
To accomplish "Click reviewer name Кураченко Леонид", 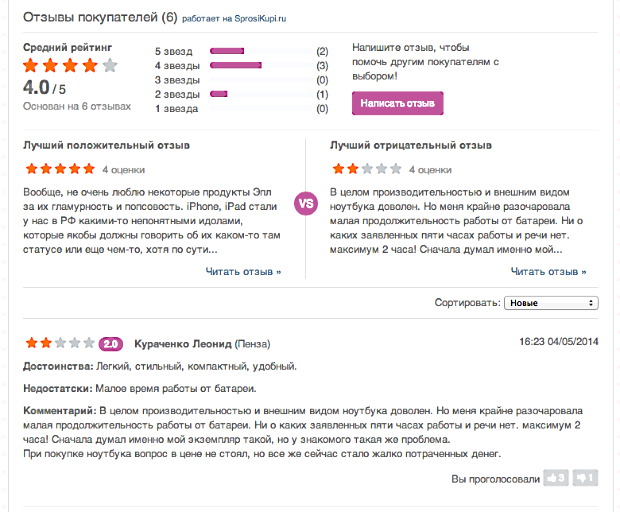I will pyautogui.click(x=183, y=344).
